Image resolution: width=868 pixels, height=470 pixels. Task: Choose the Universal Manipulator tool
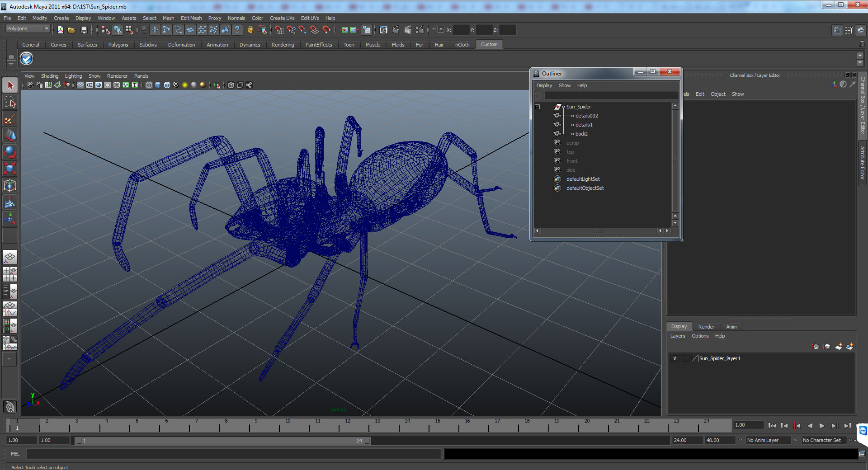pyautogui.click(x=10, y=185)
